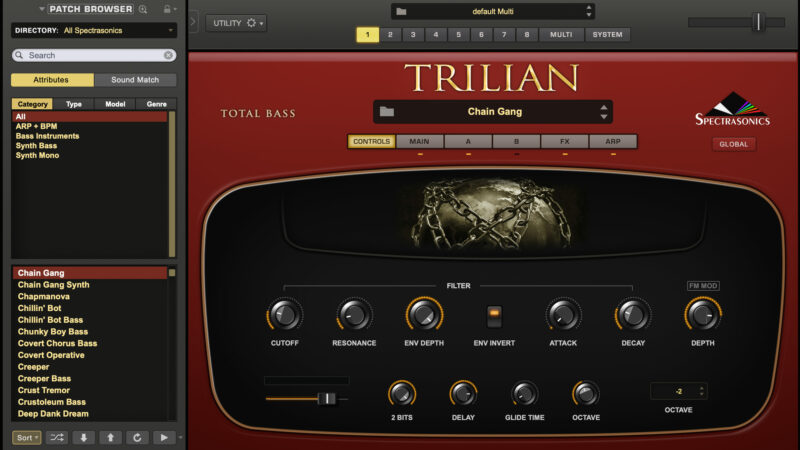Image resolution: width=800 pixels, height=450 pixels.
Task: Click the refresh browser icon
Action: pyautogui.click(x=137, y=437)
